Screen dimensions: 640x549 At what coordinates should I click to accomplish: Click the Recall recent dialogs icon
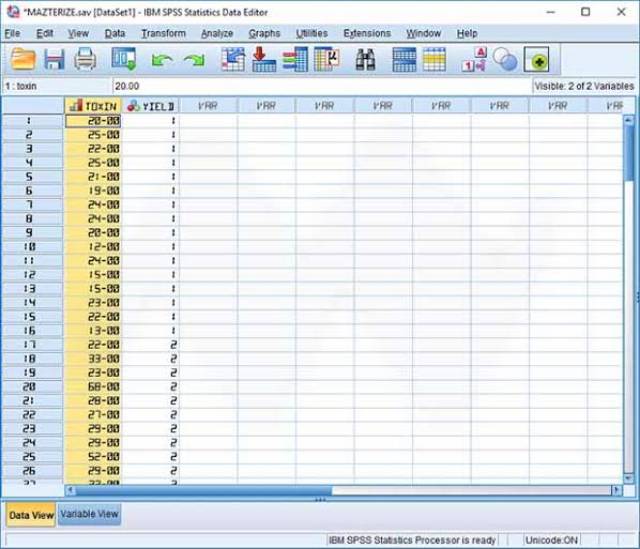tap(123, 60)
